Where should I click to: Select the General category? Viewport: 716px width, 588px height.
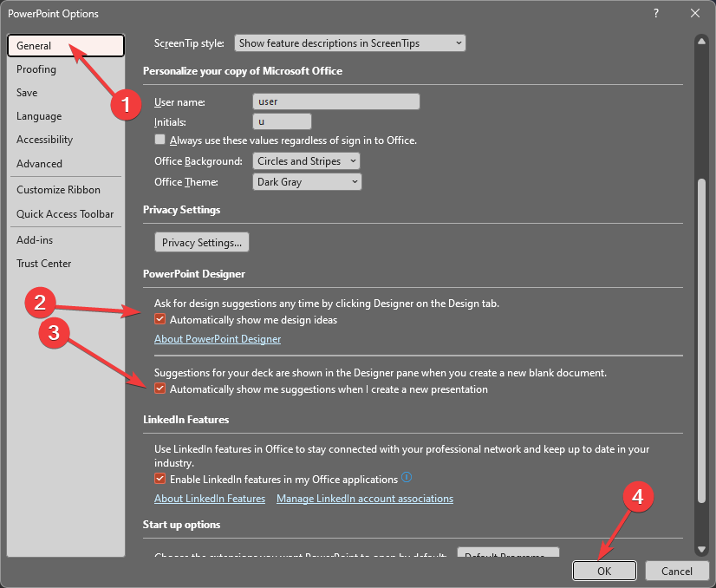(66, 46)
